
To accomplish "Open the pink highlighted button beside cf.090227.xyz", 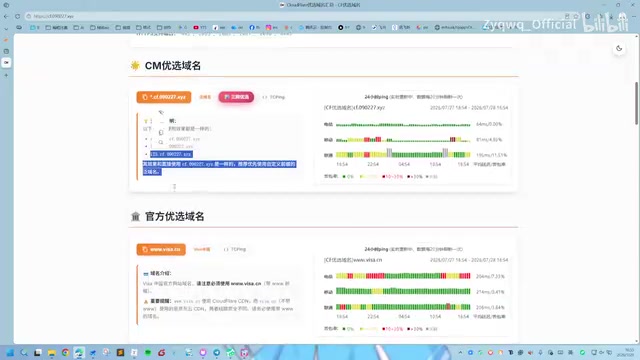I will click(236, 97).
